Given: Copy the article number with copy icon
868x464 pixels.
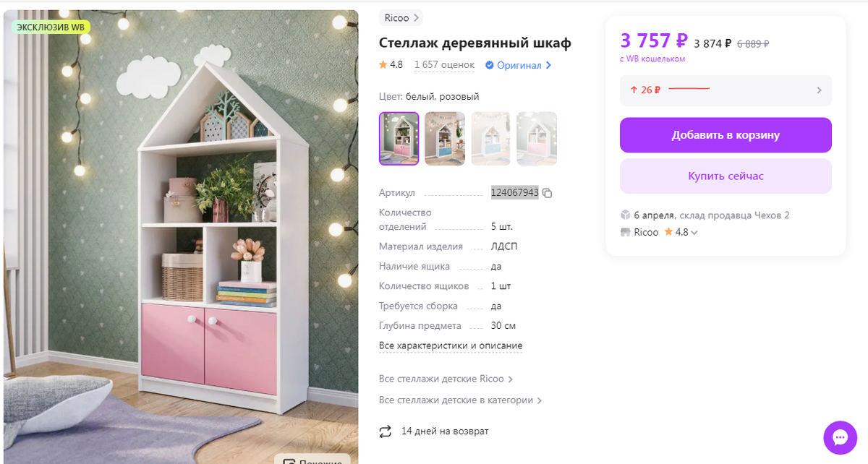Looking at the screenshot, I should 548,193.
